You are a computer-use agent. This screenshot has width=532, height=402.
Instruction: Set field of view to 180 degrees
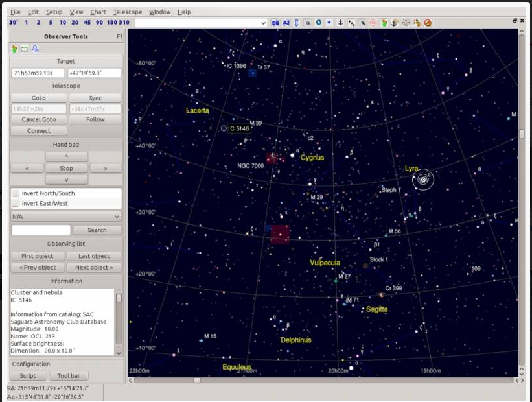(x=111, y=23)
